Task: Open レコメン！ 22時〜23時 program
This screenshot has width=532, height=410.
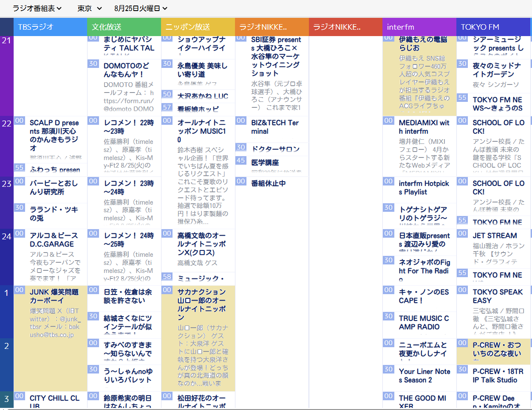Action: 124,146
